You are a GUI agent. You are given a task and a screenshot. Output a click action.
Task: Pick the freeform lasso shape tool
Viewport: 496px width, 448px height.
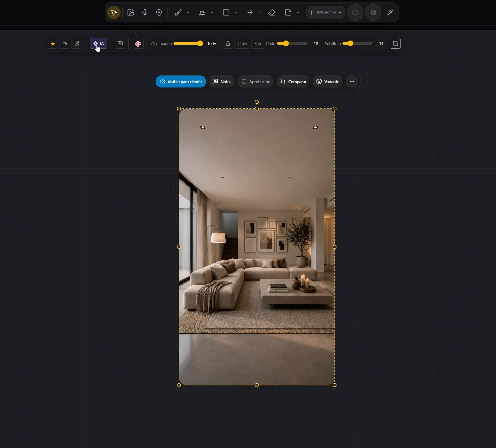tap(202, 12)
